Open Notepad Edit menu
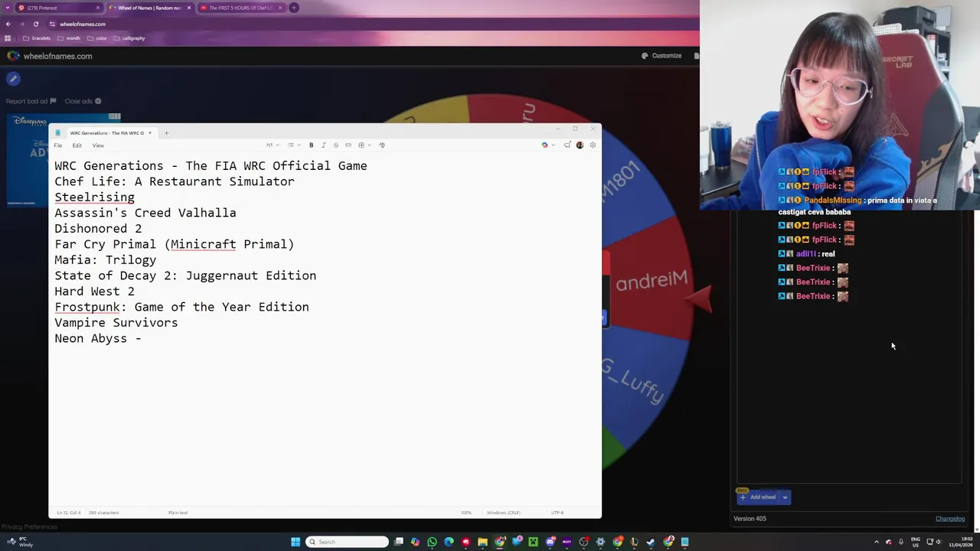 (x=77, y=145)
